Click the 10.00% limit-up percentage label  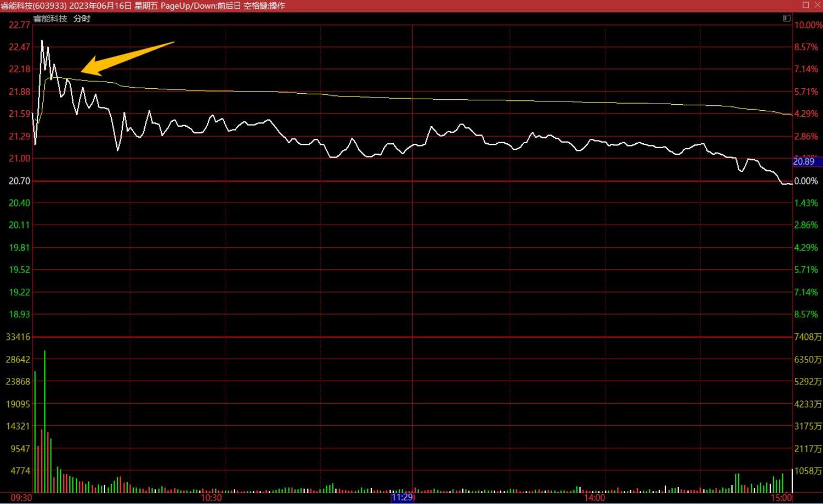pos(808,25)
